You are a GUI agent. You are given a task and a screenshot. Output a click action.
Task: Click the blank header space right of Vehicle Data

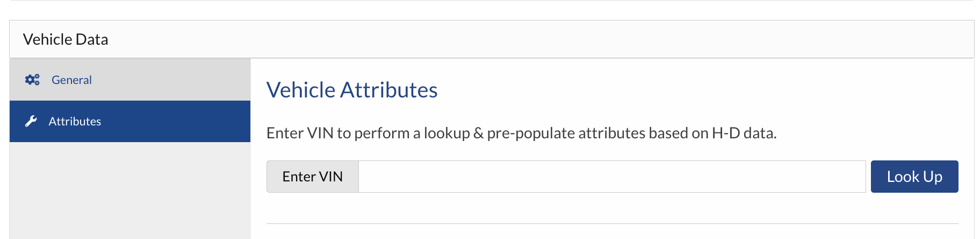coord(537,39)
